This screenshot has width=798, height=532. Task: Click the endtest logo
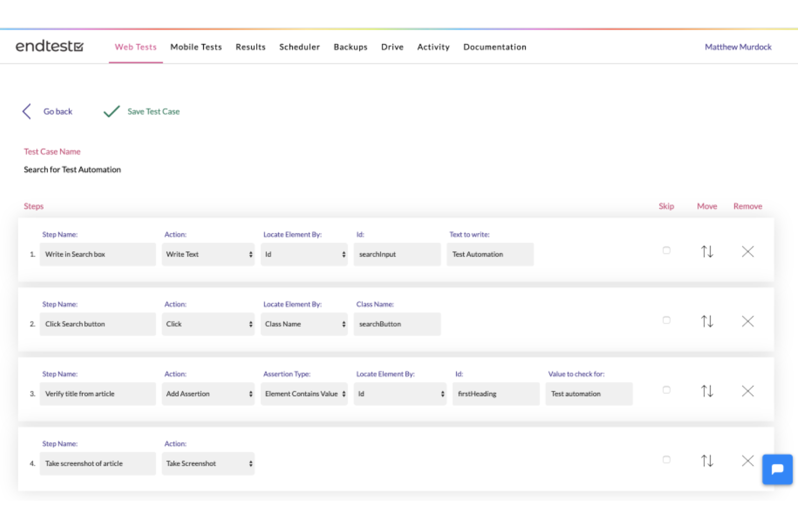click(50, 46)
